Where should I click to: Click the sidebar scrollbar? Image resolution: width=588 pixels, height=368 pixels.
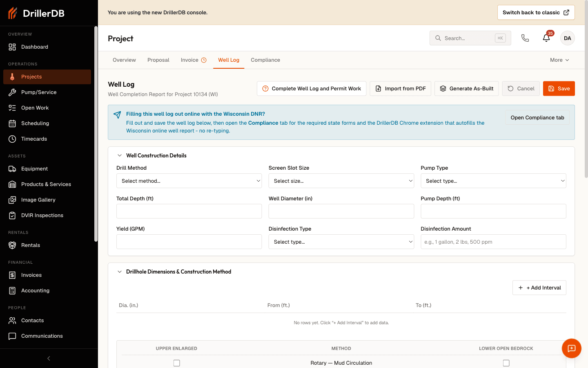click(x=96, y=134)
